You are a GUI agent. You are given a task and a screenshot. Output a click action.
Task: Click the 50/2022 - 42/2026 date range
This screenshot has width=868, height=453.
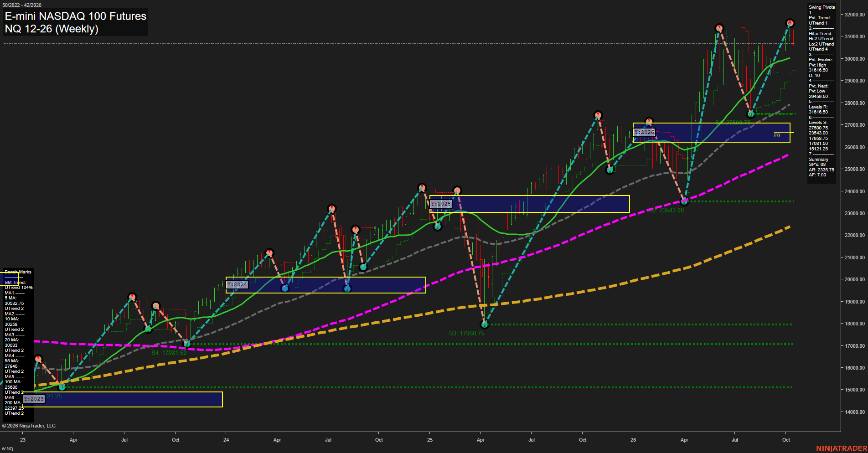(x=22, y=5)
